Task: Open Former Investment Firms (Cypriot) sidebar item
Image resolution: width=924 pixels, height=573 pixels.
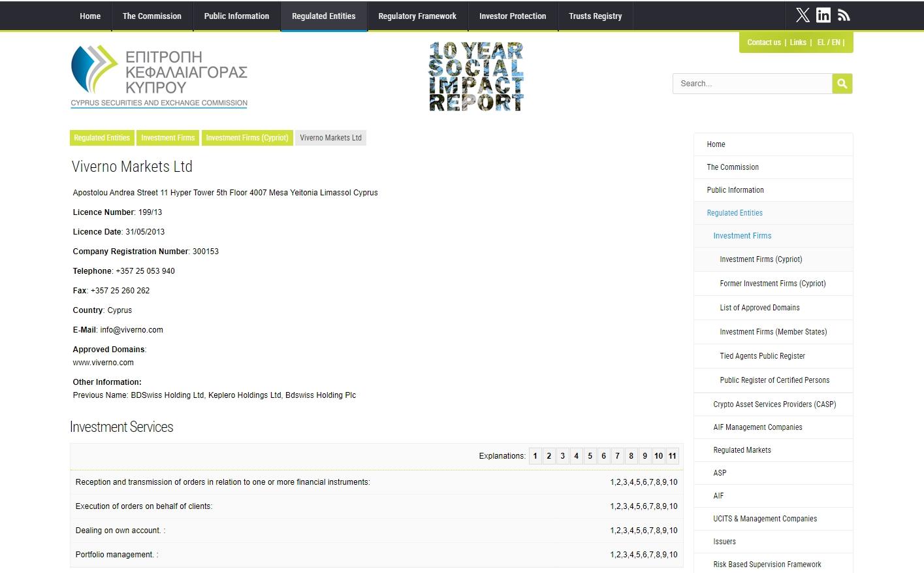Action: point(773,284)
